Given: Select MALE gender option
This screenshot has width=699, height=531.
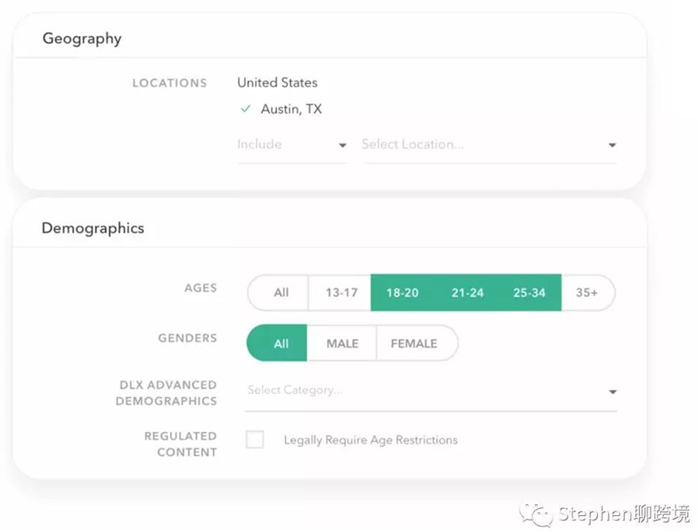Looking at the screenshot, I should [x=342, y=343].
